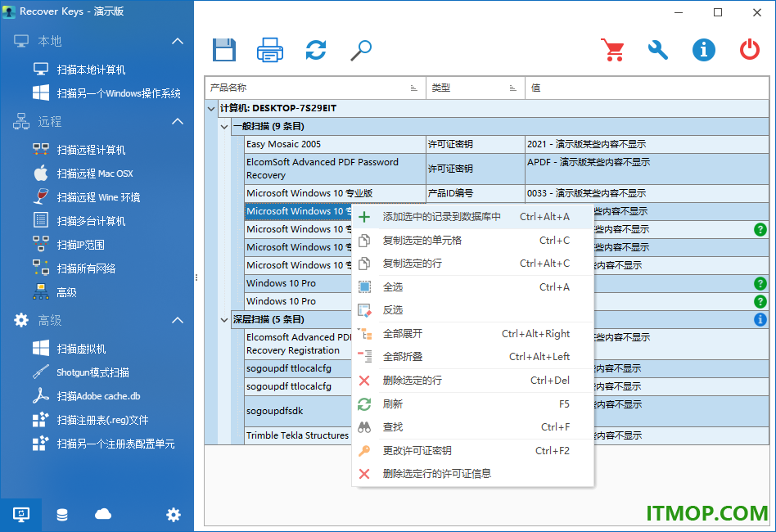Choose 反选 in the context menu
Image resolution: width=776 pixels, height=532 pixels.
pos(472,310)
